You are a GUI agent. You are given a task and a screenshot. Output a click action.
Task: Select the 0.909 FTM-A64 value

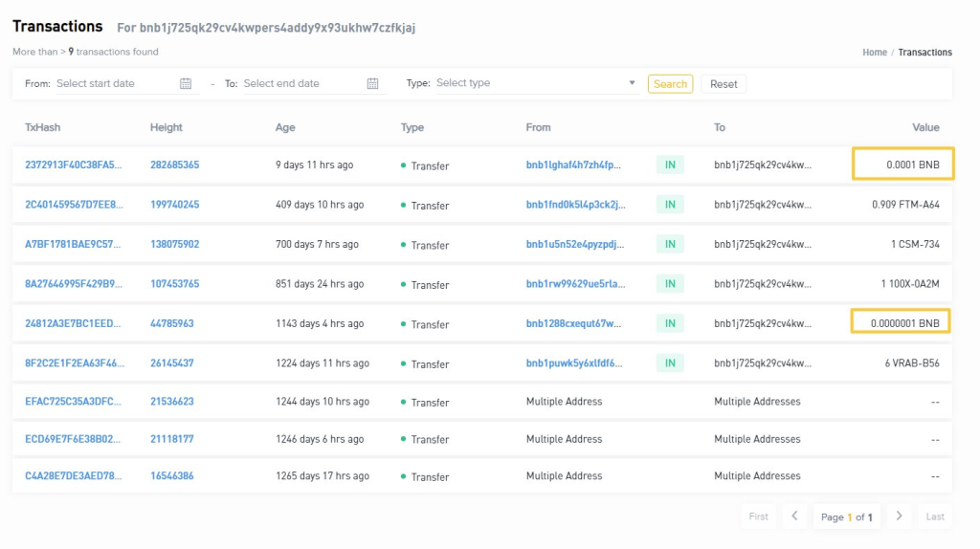click(905, 205)
